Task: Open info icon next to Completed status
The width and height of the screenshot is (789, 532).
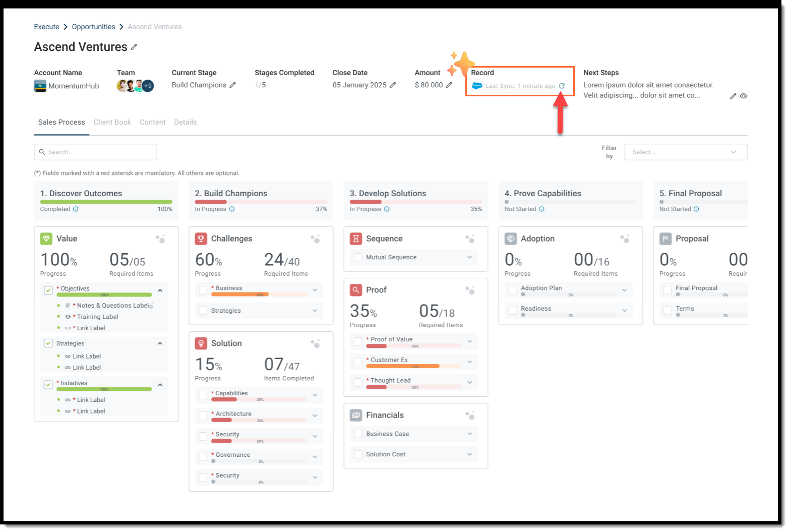Action: click(76, 209)
